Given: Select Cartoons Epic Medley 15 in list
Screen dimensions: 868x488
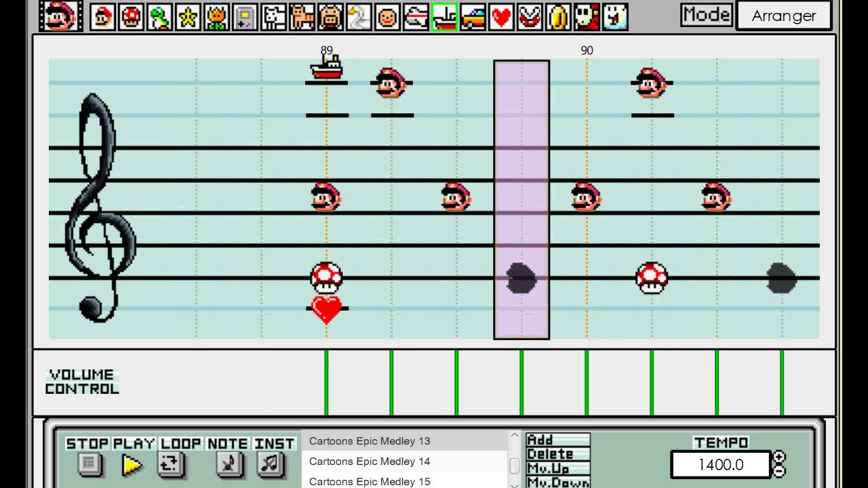Looking at the screenshot, I should [x=404, y=481].
